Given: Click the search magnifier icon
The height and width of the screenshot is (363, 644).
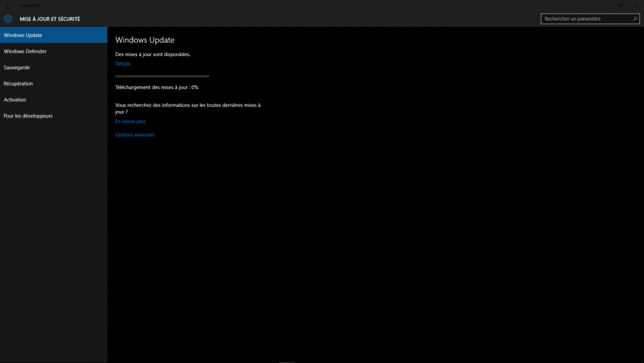Looking at the screenshot, I should [x=635, y=19].
